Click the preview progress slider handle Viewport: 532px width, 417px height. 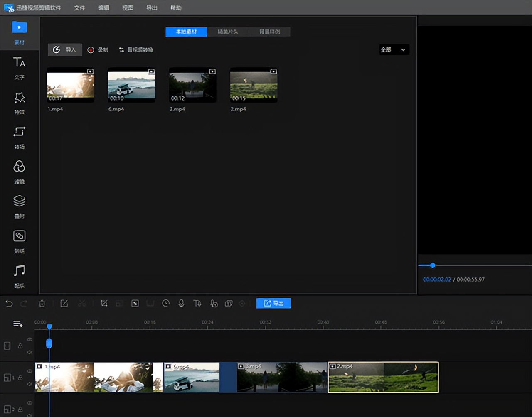click(x=433, y=265)
